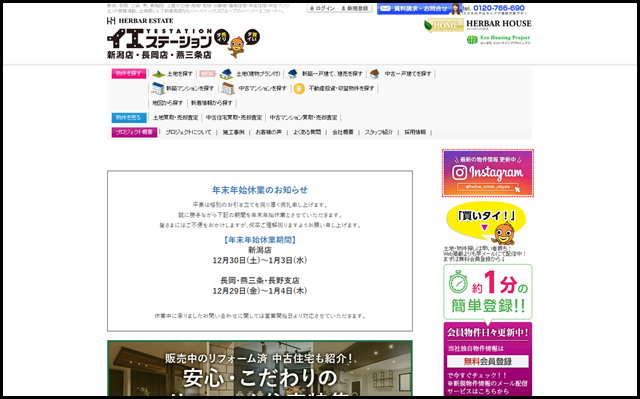Click the staff introduction menu スタッフ紹介
The height and width of the screenshot is (399, 640).
379,132
